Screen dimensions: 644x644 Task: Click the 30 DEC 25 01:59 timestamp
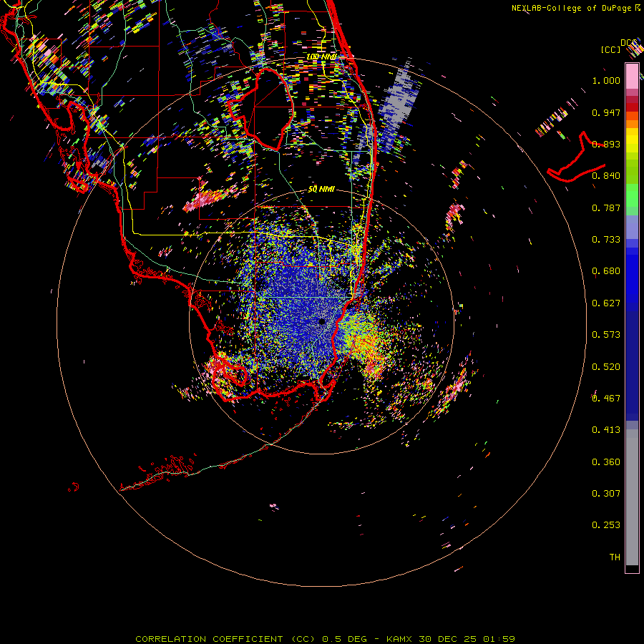[467, 639]
